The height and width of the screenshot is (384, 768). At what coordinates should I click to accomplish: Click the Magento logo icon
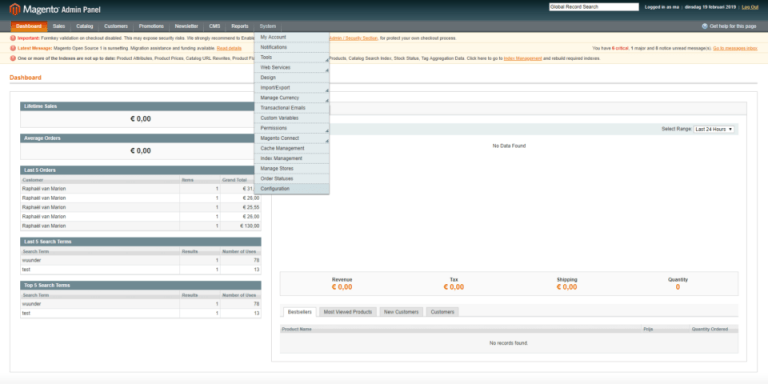15,9
